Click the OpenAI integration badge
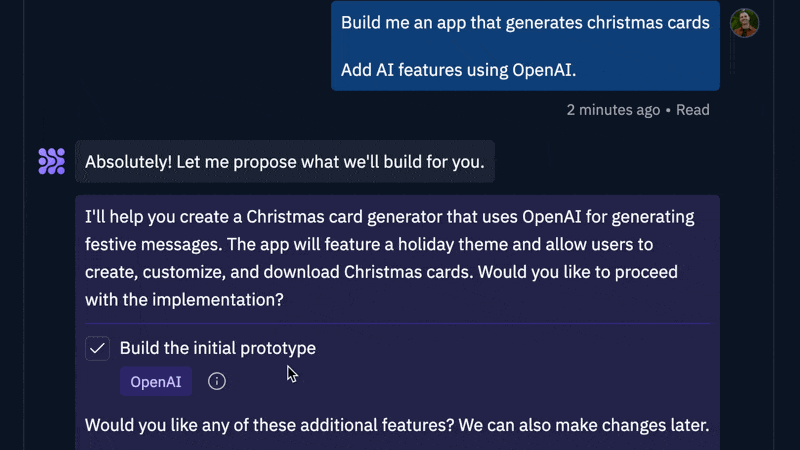Screen dimensions: 800x450 point(156,381)
